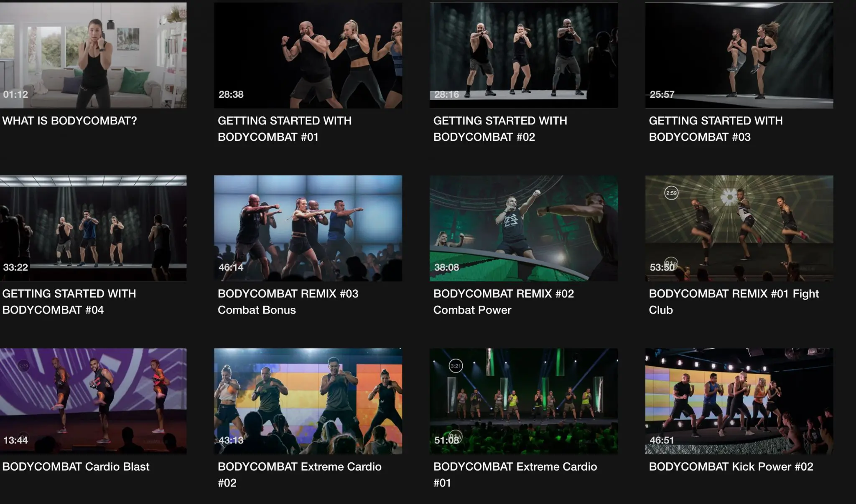This screenshot has height=504, width=856.
Task: Click the 38:08 duration label
Action: tap(446, 267)
